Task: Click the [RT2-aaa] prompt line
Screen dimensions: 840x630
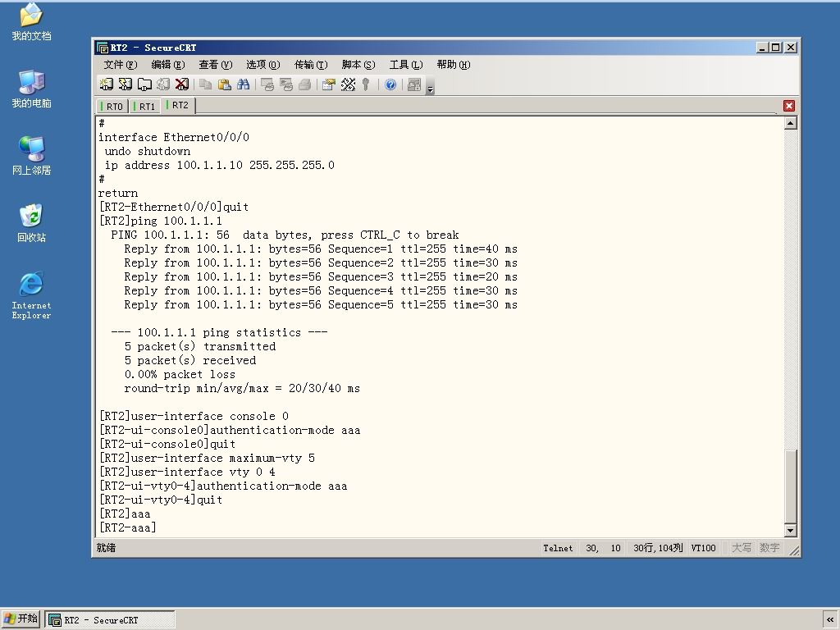Action: tap(127, 527)
